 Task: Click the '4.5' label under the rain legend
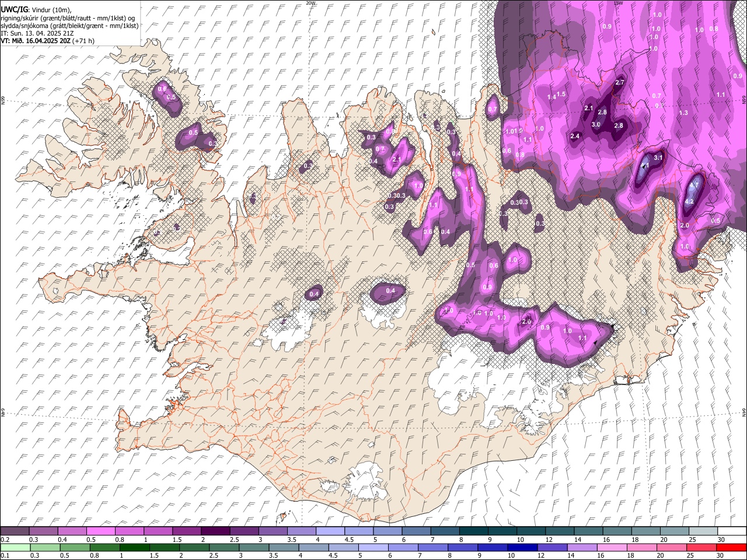[334, 555]
